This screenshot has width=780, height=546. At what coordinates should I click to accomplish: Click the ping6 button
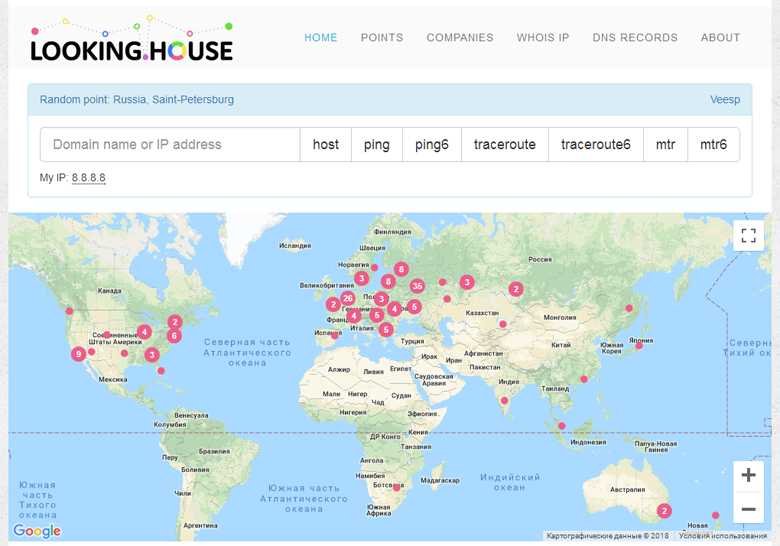tap(432, 145)
